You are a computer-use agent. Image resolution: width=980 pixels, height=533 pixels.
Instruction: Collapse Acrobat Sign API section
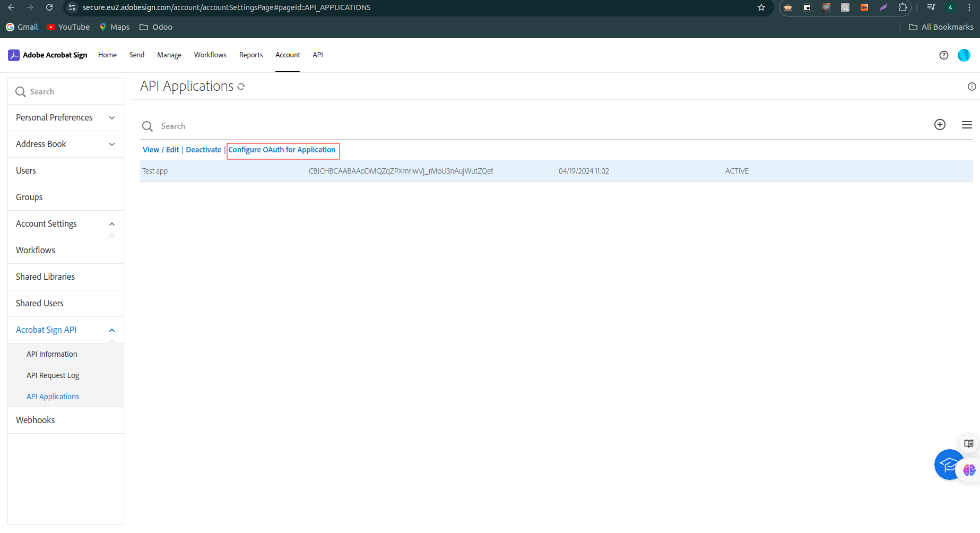pyautogui.click(x=66, y=330)
